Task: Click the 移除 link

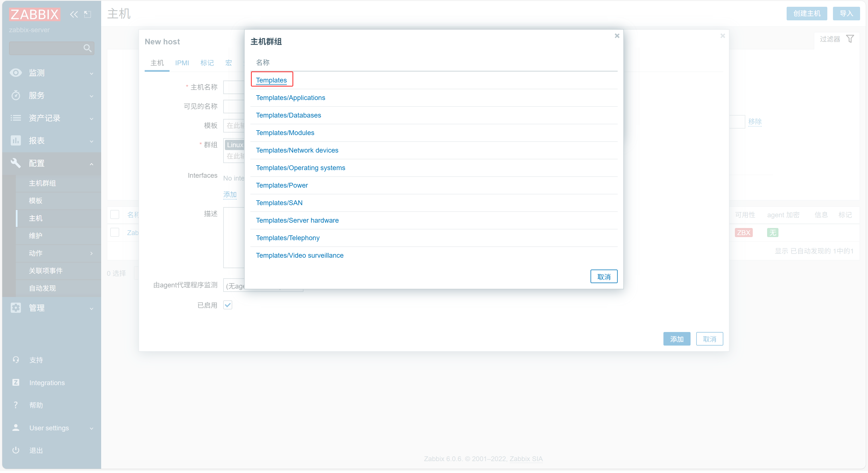Action: pyautogui.click(x=755, y=121)
